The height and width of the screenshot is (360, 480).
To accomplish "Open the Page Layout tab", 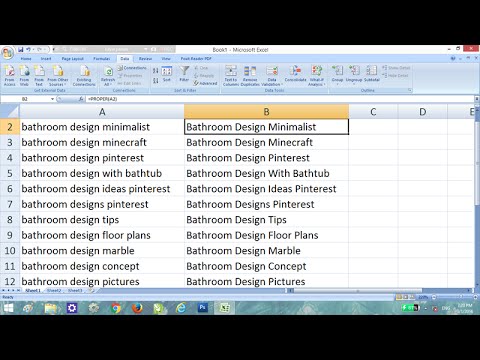I will click(x=73, y=59).
